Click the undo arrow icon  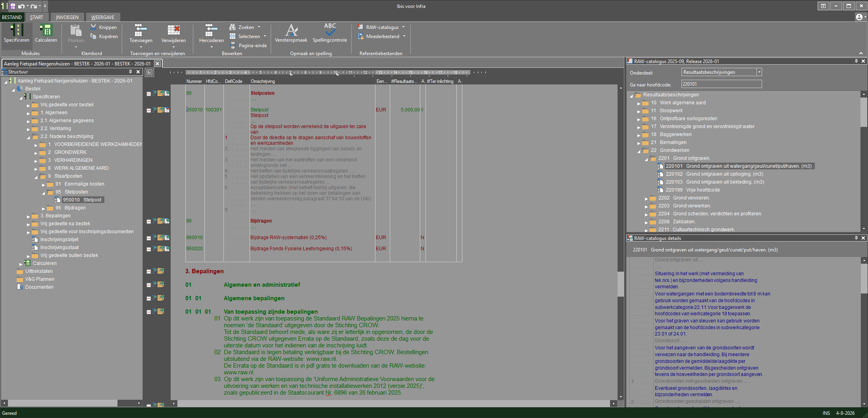click(21, 6)
